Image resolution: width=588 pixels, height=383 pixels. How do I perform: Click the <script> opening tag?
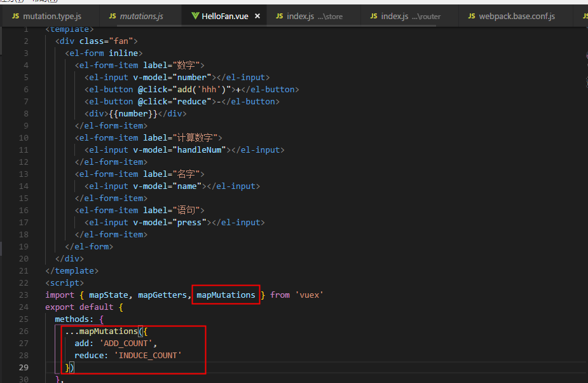[64, 283]
